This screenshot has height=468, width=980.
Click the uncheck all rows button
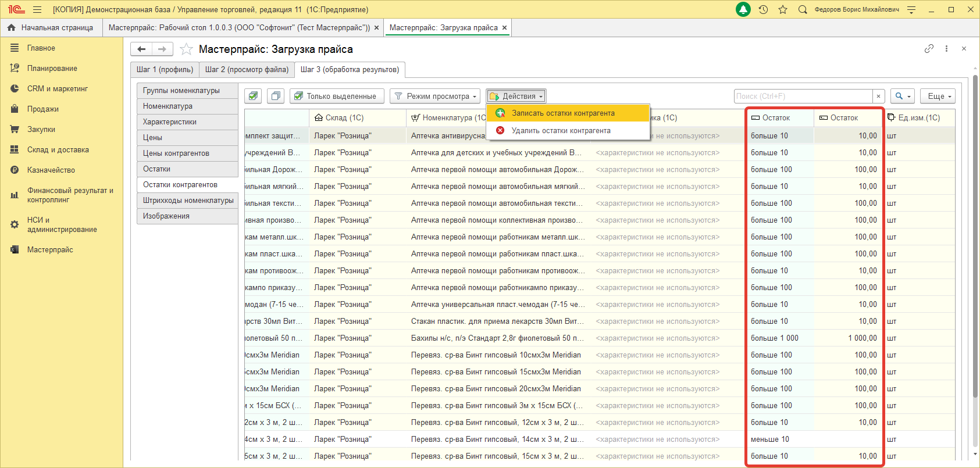click(276, 96)
